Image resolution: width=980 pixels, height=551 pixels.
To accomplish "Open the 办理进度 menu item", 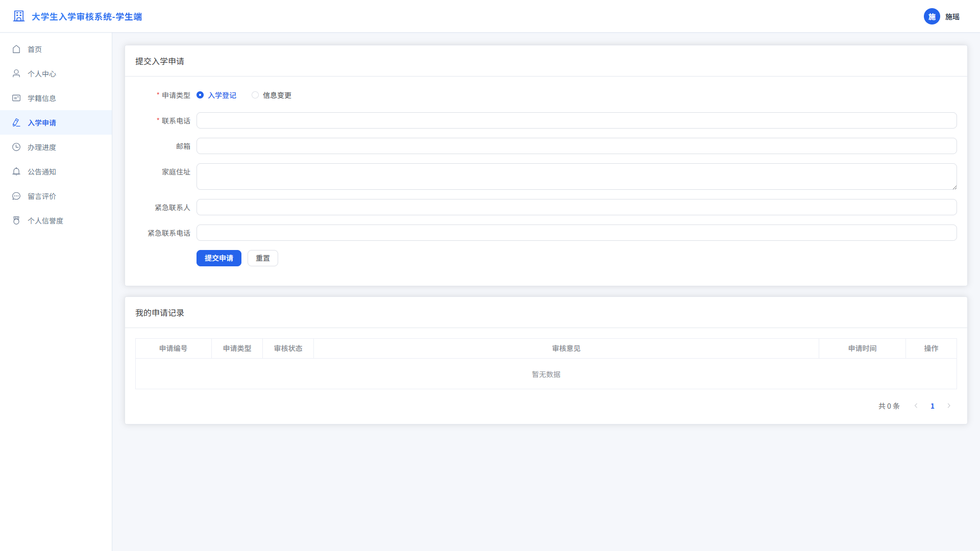I will click(x=56, y=147).
